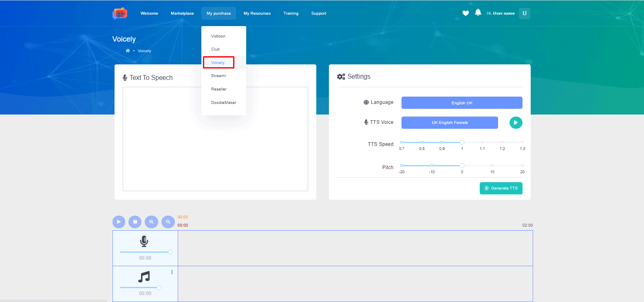Click the Generate TTS button
Screen dimensions: 644x302
click(501, 188)
